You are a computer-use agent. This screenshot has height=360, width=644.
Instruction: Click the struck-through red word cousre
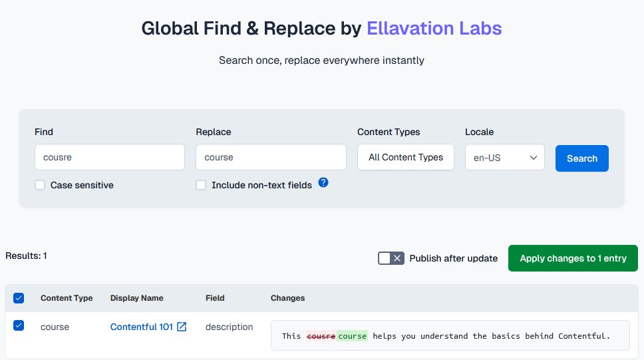[x=321, y=336]
